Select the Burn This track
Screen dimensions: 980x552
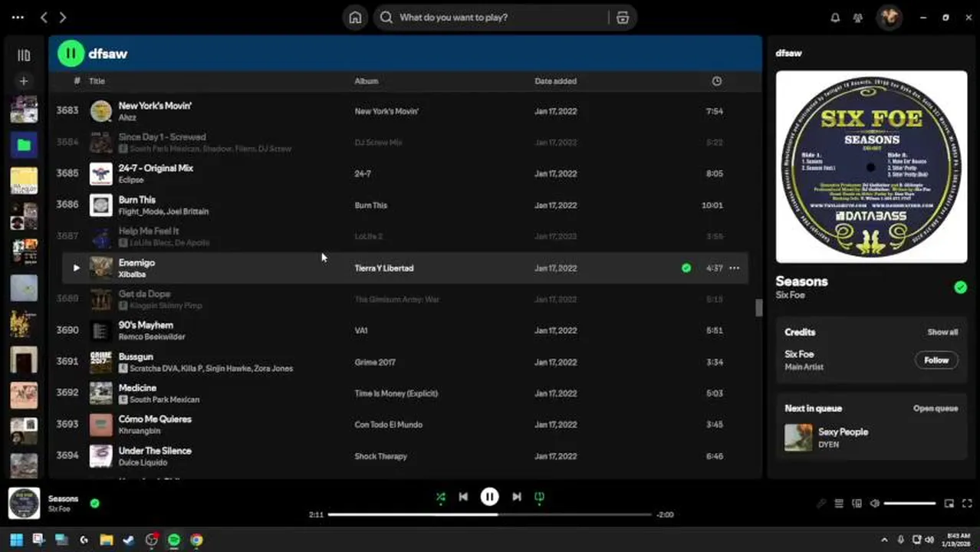[x=405, y=205]
